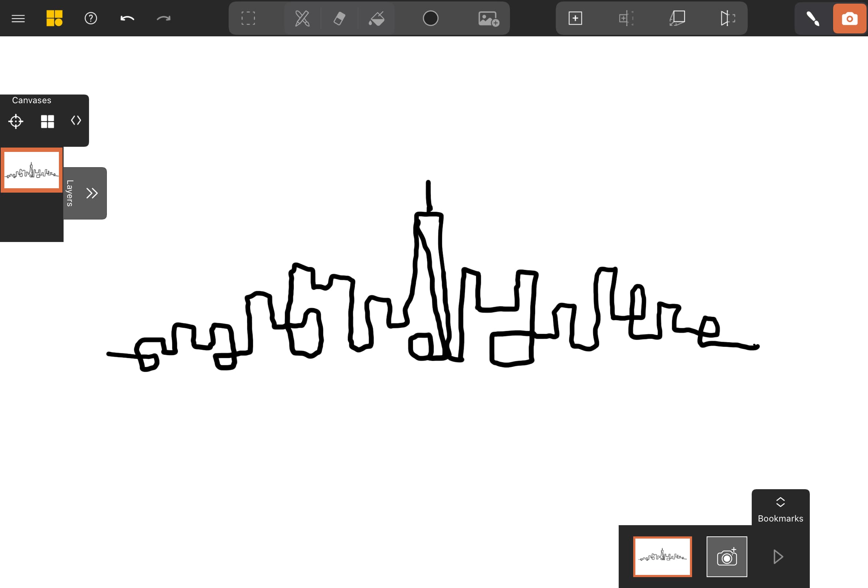Click the Canvases panel title
Screen dimensions: 868x588
(31, 100)
